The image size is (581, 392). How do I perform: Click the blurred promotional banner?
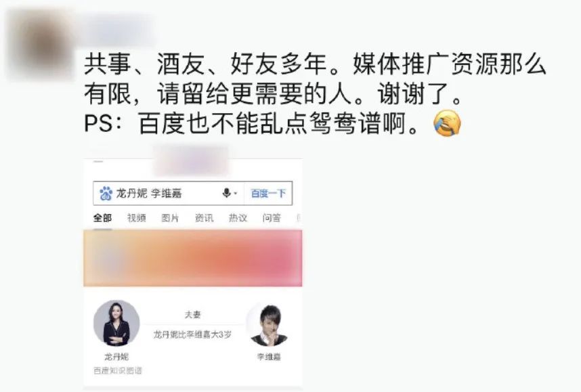[x=193, y=258]
